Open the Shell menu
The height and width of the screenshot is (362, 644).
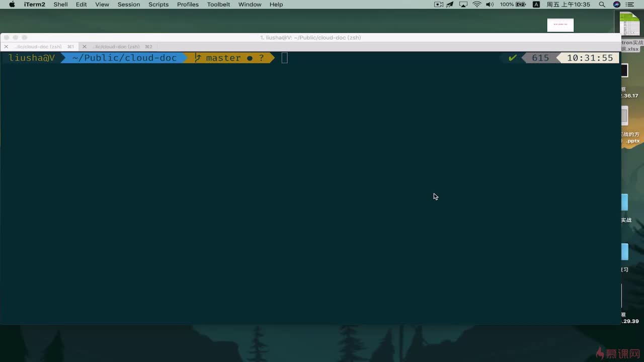tap(60, 5)
